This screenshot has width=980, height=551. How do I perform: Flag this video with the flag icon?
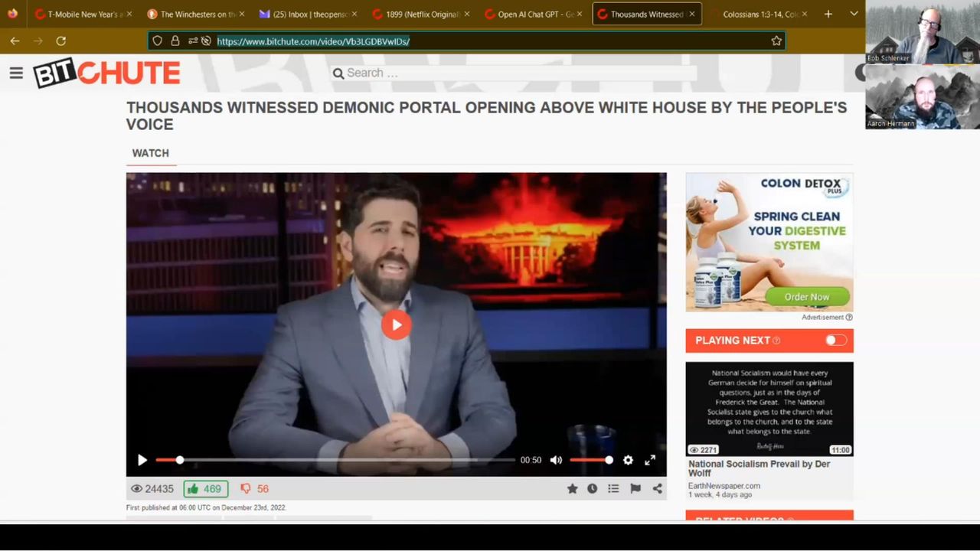click(x=635, y=488)
